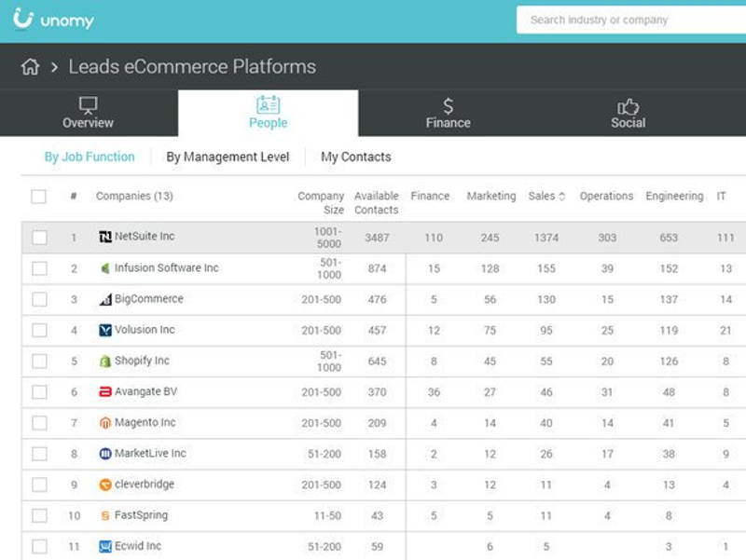Click the Volusion Inc logo icon

105,330
